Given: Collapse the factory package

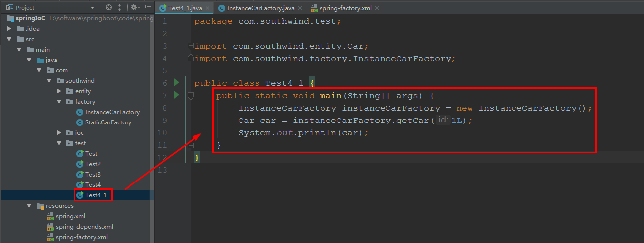Looking at the screenshot, I should point(59,101).
